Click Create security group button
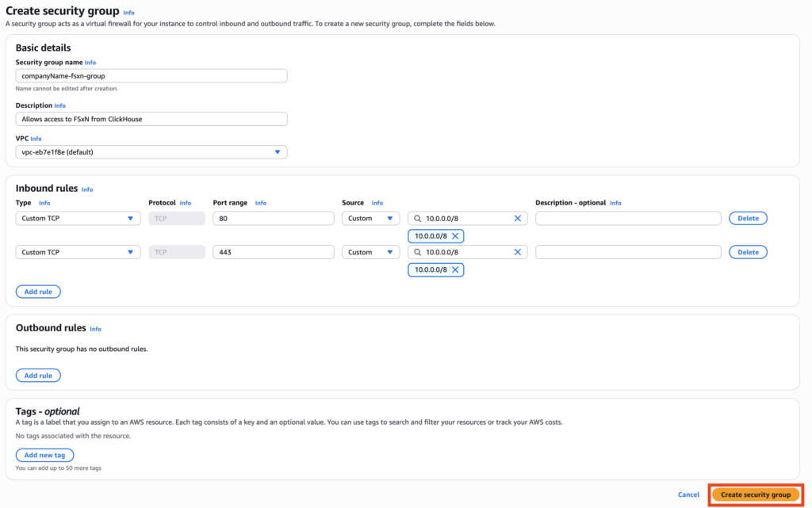Screen dimensions: 812x508 click(755, 495)
